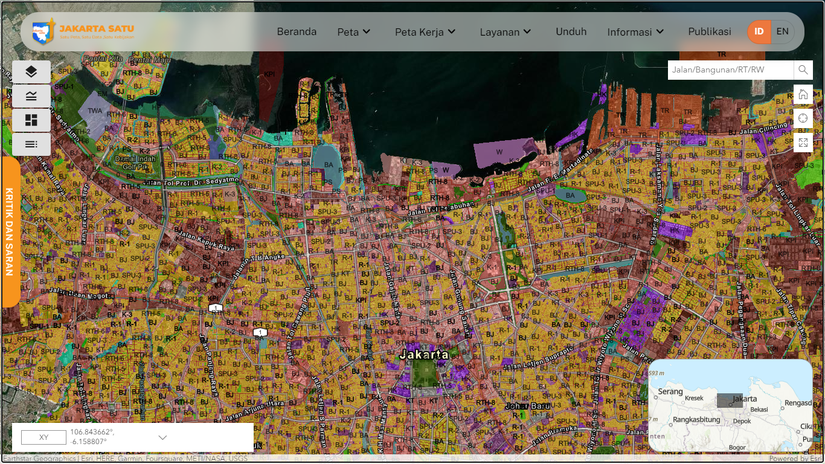
Task: Expand the Peta dropdown menu
Action: pos(354,32)
